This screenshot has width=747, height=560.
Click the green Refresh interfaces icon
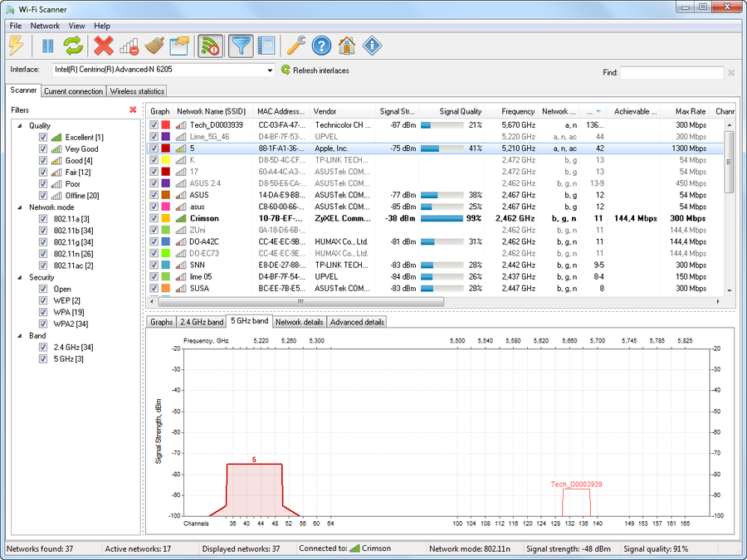click(x=286, y=70)
